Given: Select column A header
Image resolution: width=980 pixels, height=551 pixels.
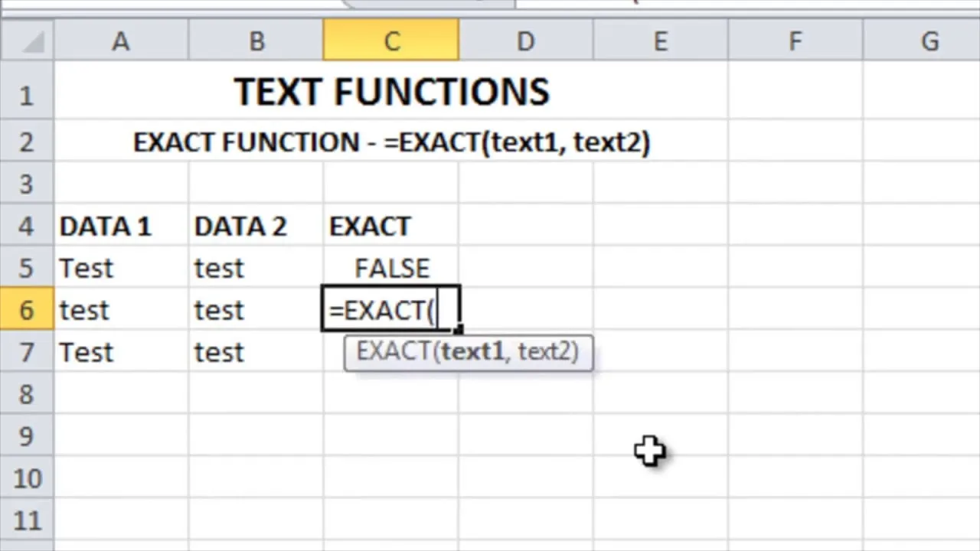Looking at the screenshot, I should [121, 41].
